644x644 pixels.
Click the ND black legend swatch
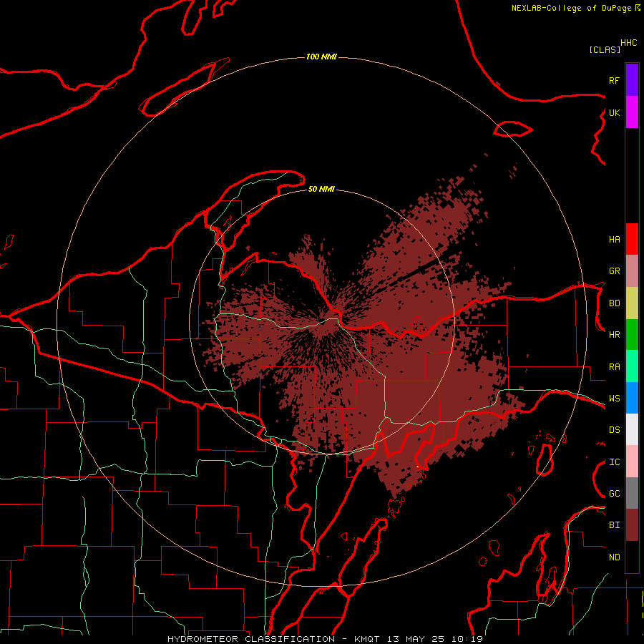(632, 557)
